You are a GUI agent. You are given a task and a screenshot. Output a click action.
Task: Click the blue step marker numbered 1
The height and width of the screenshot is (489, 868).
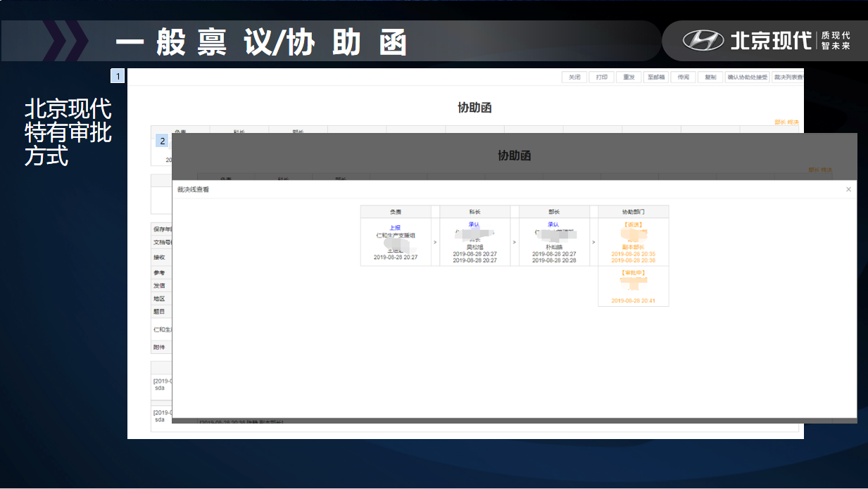(117, 75)
